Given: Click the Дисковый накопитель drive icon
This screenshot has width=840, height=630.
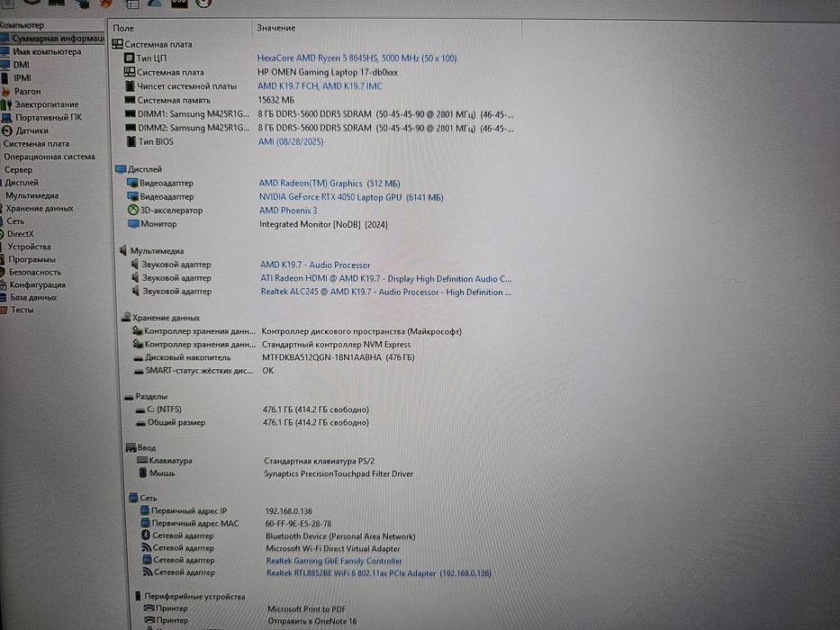Looking at the screenshot, I should pos(139,358).
